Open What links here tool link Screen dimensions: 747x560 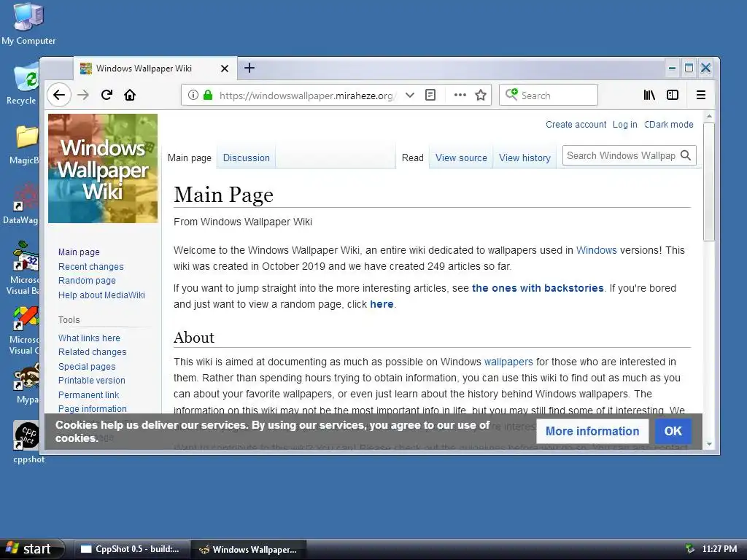(89, 338)
